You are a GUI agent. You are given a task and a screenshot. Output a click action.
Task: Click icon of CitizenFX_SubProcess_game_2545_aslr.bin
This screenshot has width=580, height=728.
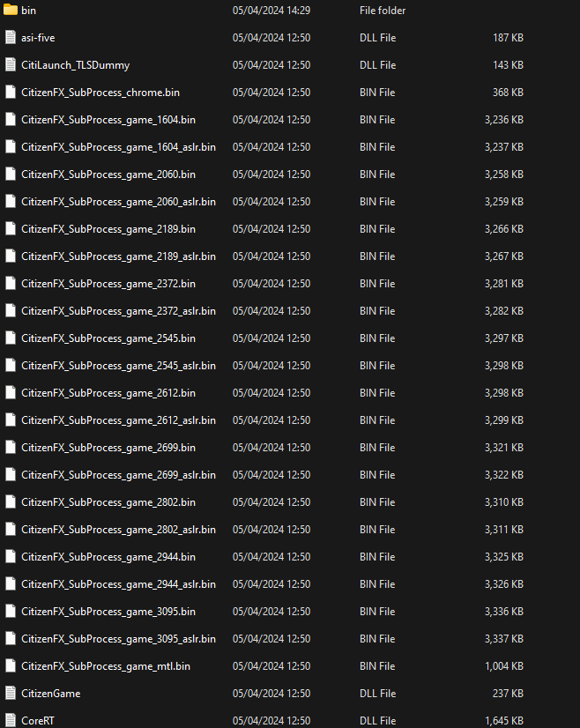[x=11, y=366]
